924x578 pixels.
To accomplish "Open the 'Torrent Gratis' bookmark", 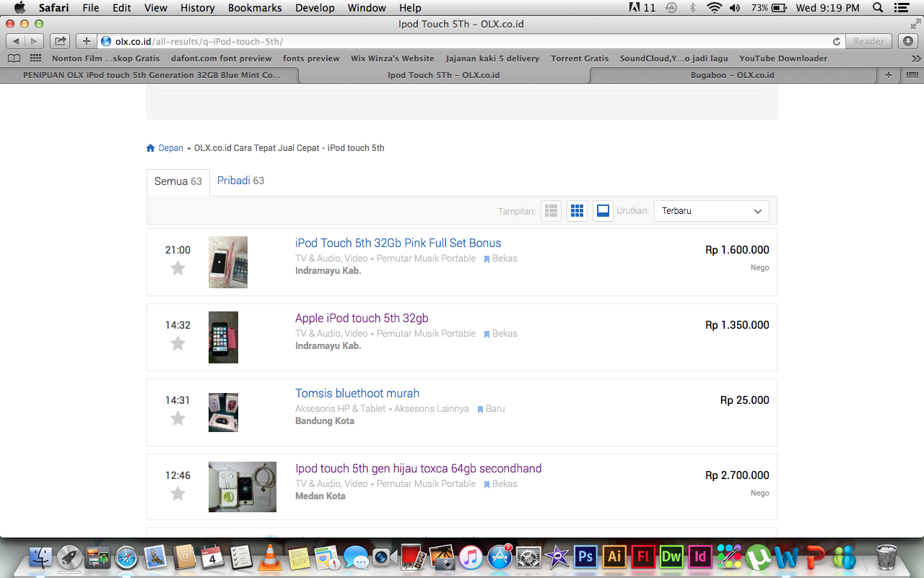I will pyautogui.click(x=580, y=59).
